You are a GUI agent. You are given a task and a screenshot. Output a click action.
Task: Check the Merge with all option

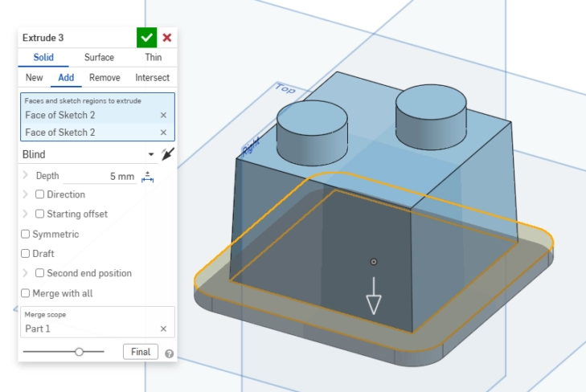pos(25,293)
